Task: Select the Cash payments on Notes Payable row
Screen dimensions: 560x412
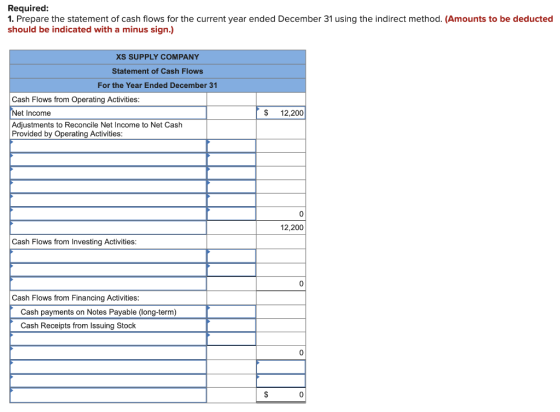Action: pyautogui.click(x=108, y=312)
